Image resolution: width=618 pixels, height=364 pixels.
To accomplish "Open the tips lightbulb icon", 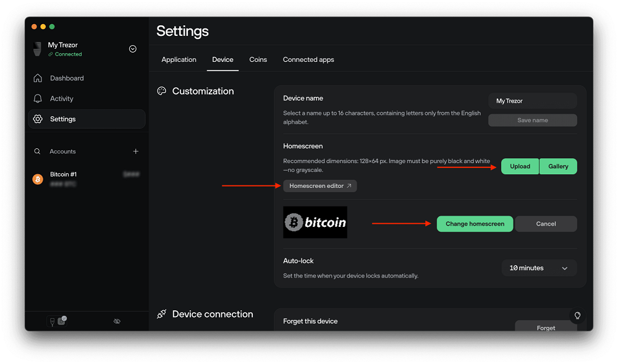I will [577, 316].
